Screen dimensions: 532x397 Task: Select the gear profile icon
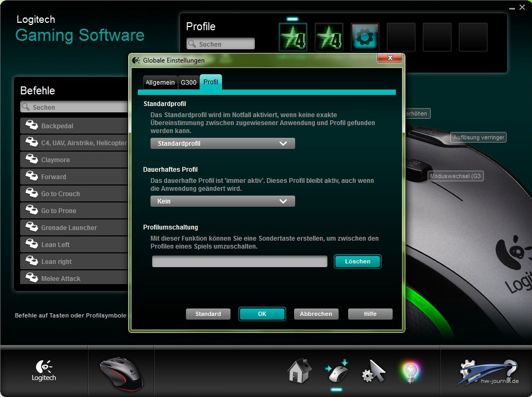(x=365, y=37)
